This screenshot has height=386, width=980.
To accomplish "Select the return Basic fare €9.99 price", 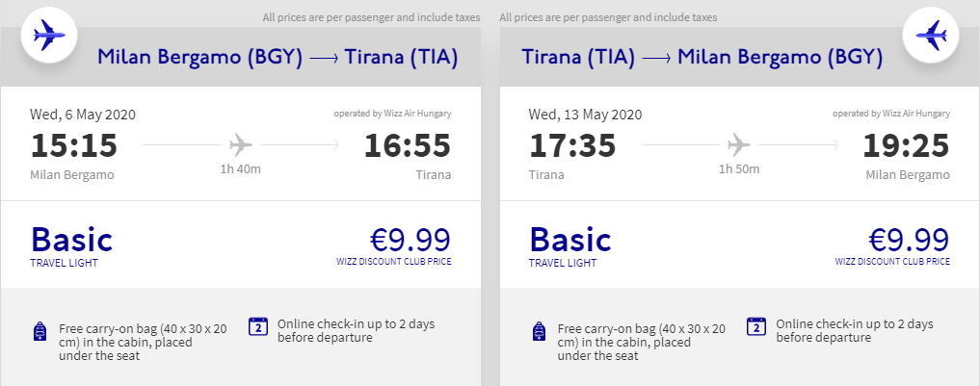I will tap(909, 239).
